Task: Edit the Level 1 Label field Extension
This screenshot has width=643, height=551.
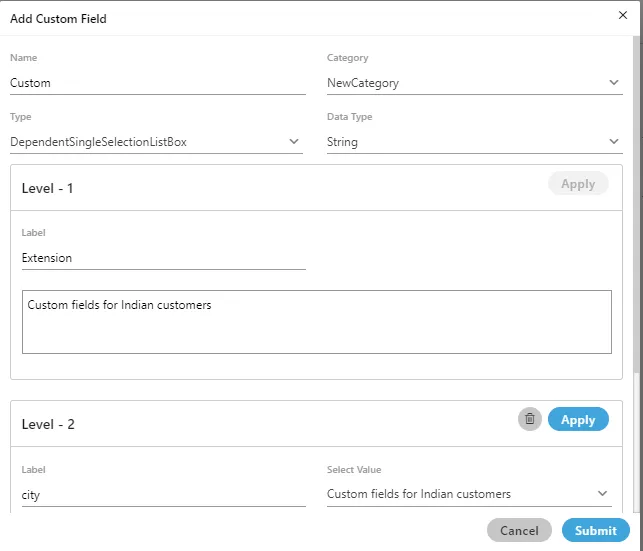Action: 164,258
